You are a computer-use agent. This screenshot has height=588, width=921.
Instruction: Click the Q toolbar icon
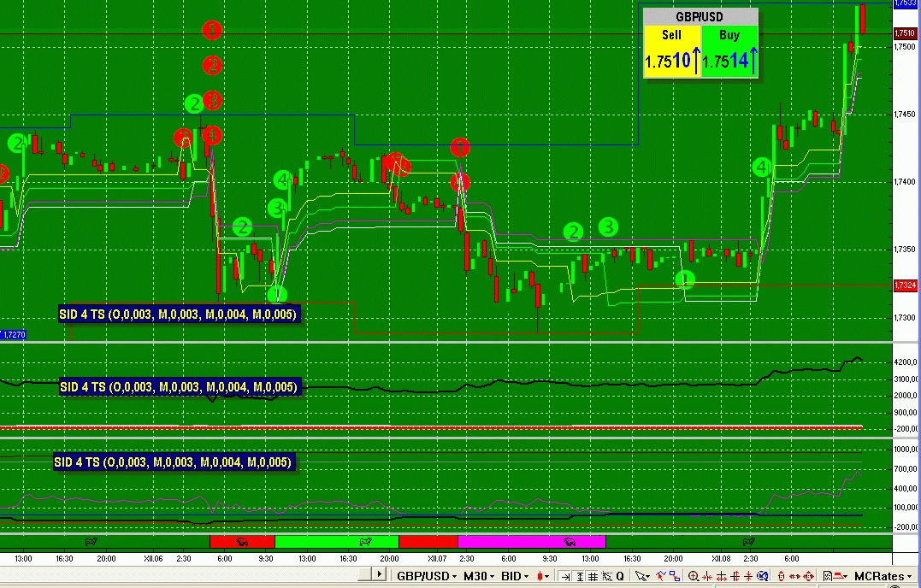(x=620, y=576)
